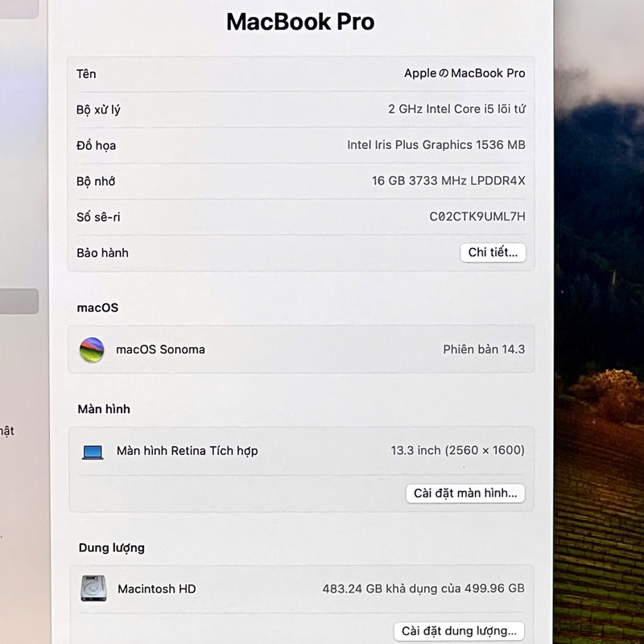Open Cài đặt dung lượng storage settings
644x644 pixels.
pyautogui.click(x=459, y=631)
